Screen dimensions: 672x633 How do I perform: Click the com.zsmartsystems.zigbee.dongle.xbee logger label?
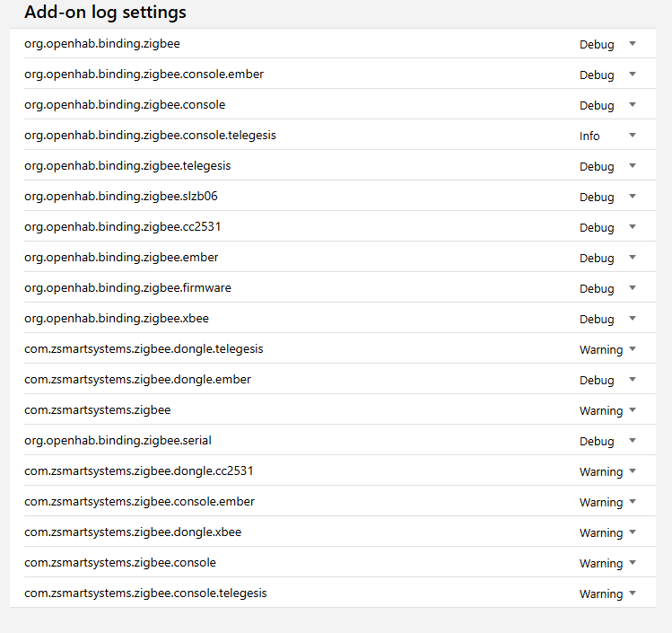click(133, 532)
